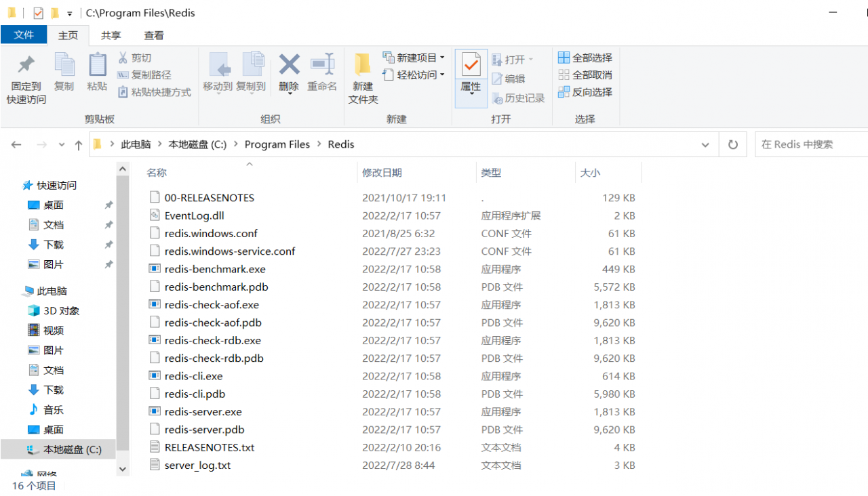Select pinned Downloads (下载) under Quick access
Image resolution: width=868 pixels, height=496 pixels.
click(54, 244)
